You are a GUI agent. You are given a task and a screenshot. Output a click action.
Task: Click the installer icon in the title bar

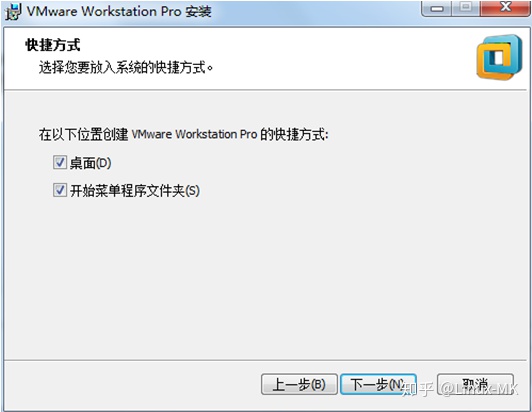coord(13,12)
